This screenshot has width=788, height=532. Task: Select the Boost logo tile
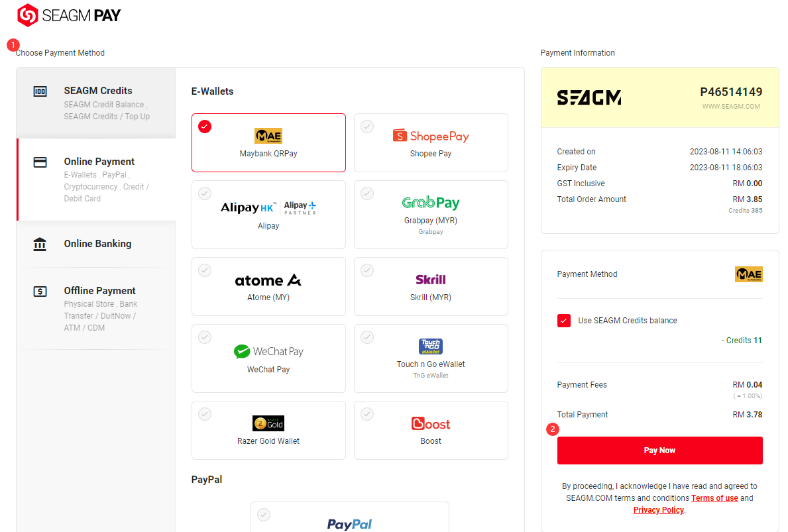click(x=431, y=423)
